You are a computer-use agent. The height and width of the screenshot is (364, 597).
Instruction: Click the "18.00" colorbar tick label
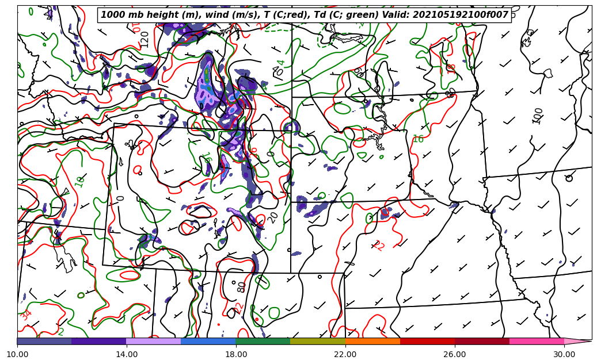click(236, 354)
